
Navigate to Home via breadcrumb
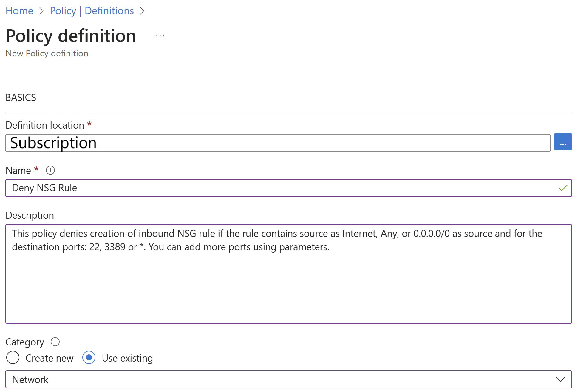coord(19,11)
